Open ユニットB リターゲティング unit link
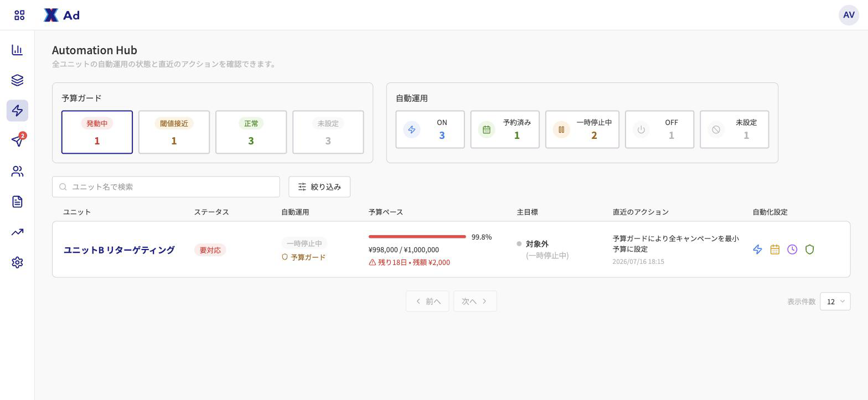Viewport: 868px width, 400px height. pyautogui.click(x=119, y=250)
